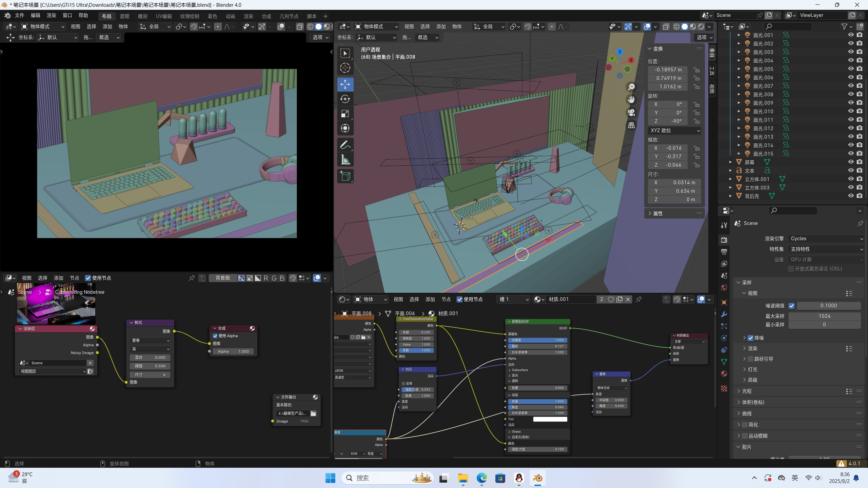Open the outliner filter funnel icon
This screenshot has height=488, width=868.
[844, 26]
